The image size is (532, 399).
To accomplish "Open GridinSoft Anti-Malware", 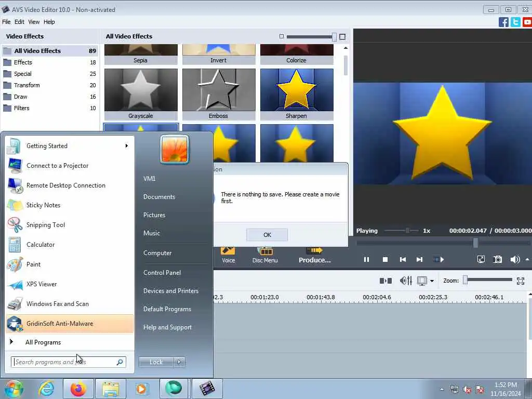I will point(70,324).
